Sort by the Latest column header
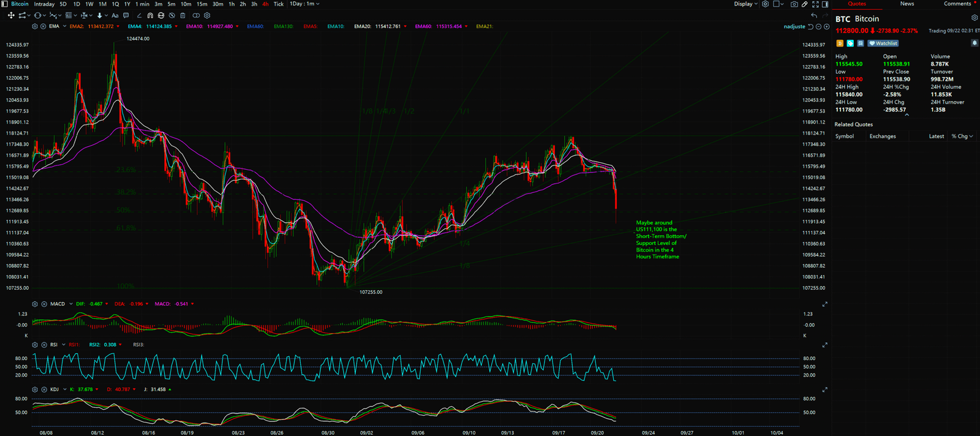Image resolution: width=980 pixels, height=436 pixels. (x=936, y=137)
